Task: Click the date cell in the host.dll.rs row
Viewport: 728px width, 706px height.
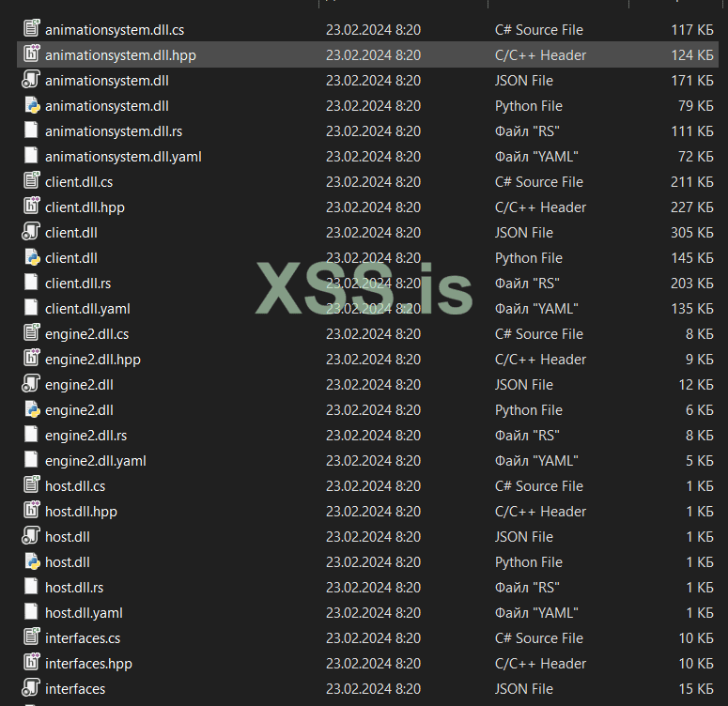Action: pyautogui.click(x=373, y=588)
